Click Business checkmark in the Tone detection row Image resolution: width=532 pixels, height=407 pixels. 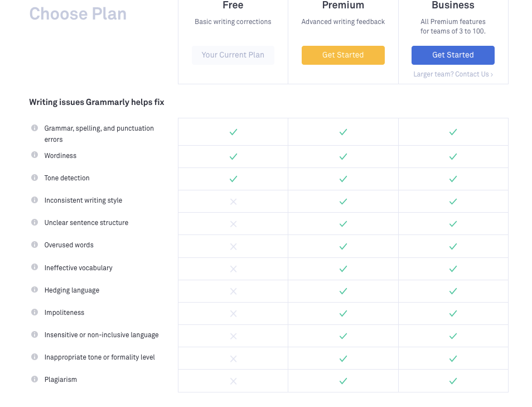(453, 179)
